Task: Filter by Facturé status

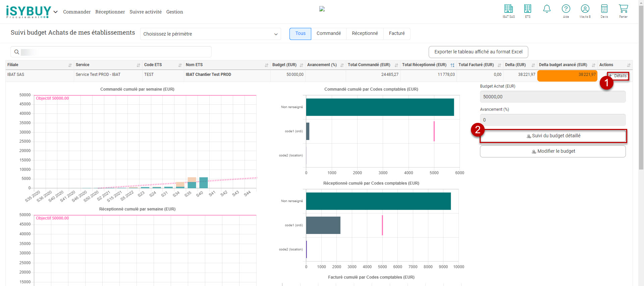Action: click(396, 34)
